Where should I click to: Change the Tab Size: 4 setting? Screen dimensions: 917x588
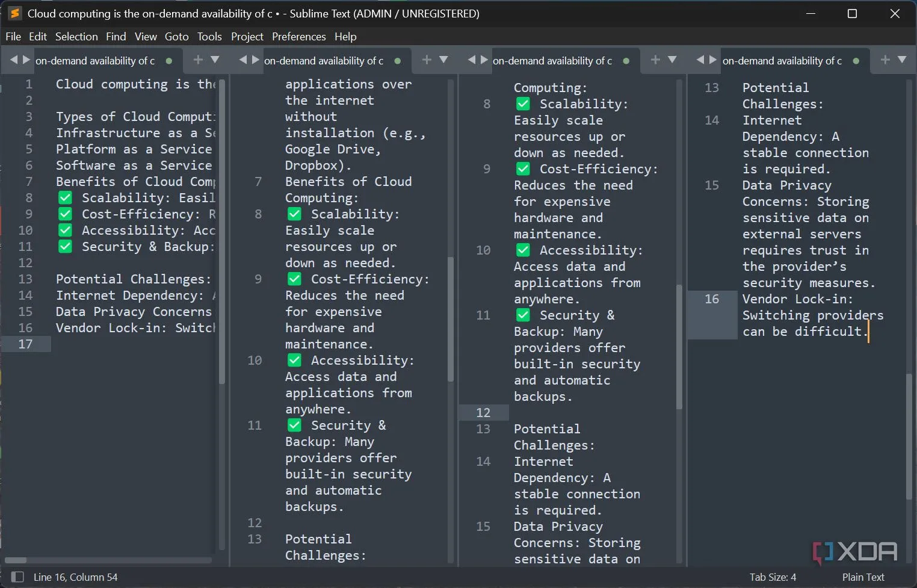(x=773, y=577)
